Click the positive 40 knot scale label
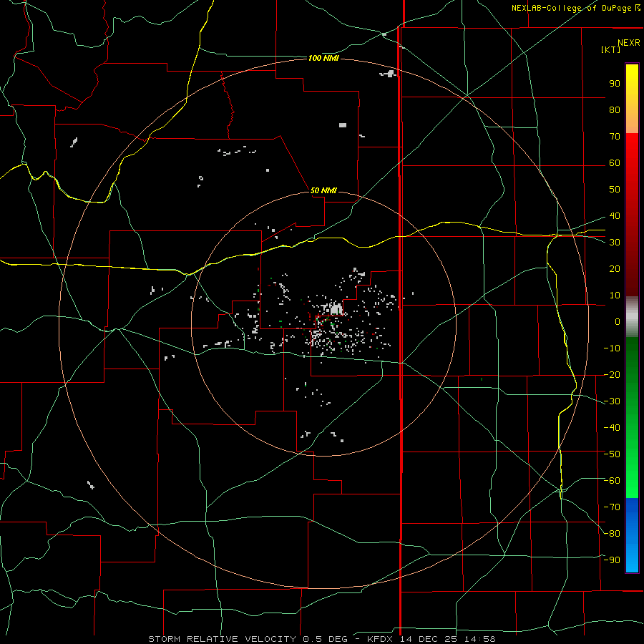Viewport: 644px width, 644px height. point(615,216)
